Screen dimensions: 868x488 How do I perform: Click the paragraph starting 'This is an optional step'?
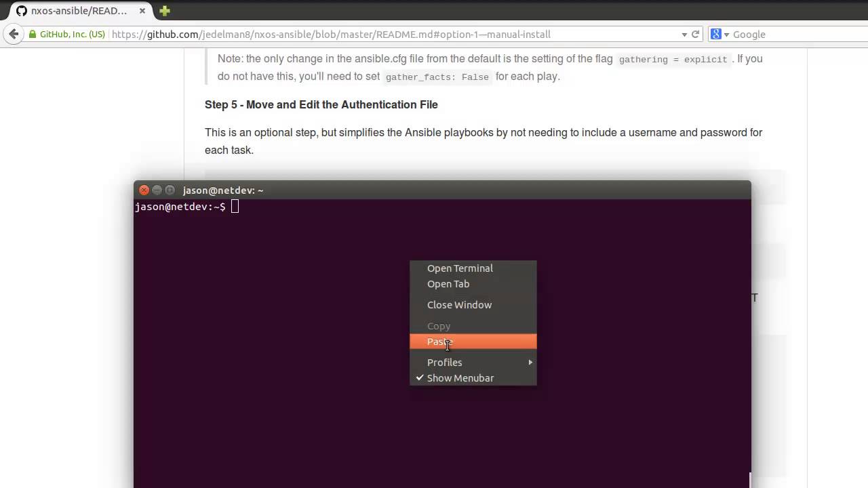[484, 141]
